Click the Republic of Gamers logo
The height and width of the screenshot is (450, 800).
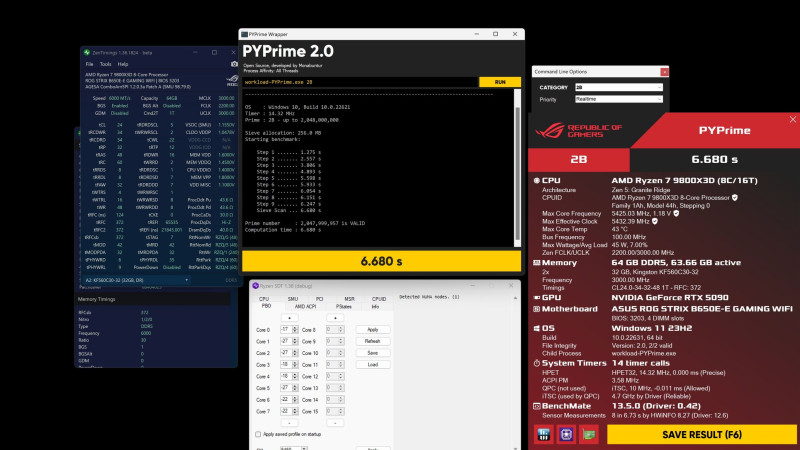[x=578, y=131]
